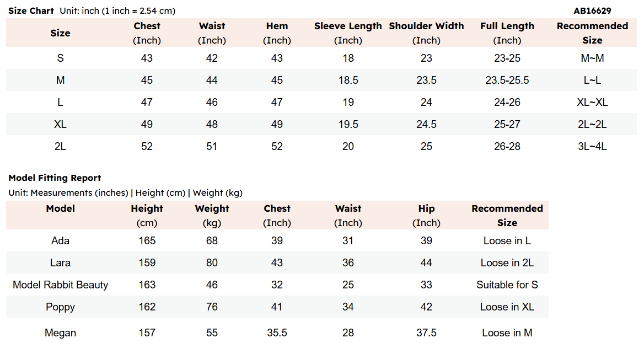Click the Suitable for S cell
This screenshot has height=354, width=644.
coord(507,285)
